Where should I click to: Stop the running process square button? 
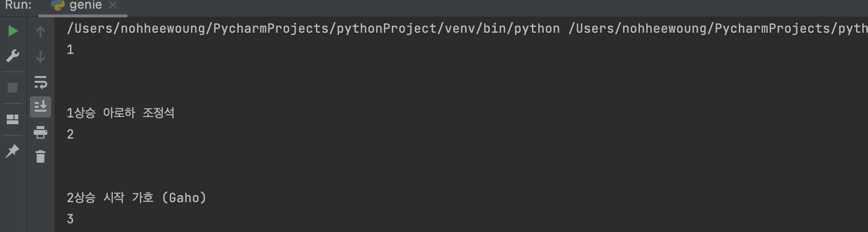point(13,88)
